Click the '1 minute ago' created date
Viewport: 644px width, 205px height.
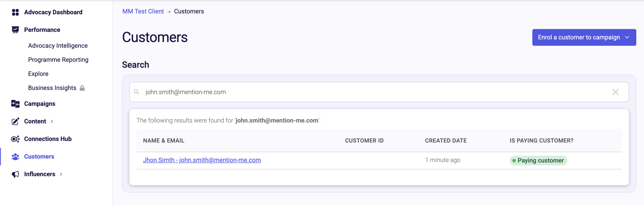(442, 160)
